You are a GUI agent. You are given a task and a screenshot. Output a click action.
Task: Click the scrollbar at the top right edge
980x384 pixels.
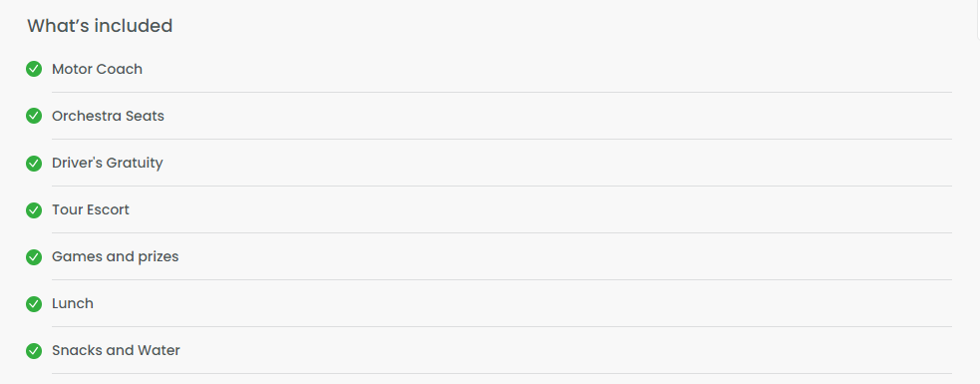(977, 19)
